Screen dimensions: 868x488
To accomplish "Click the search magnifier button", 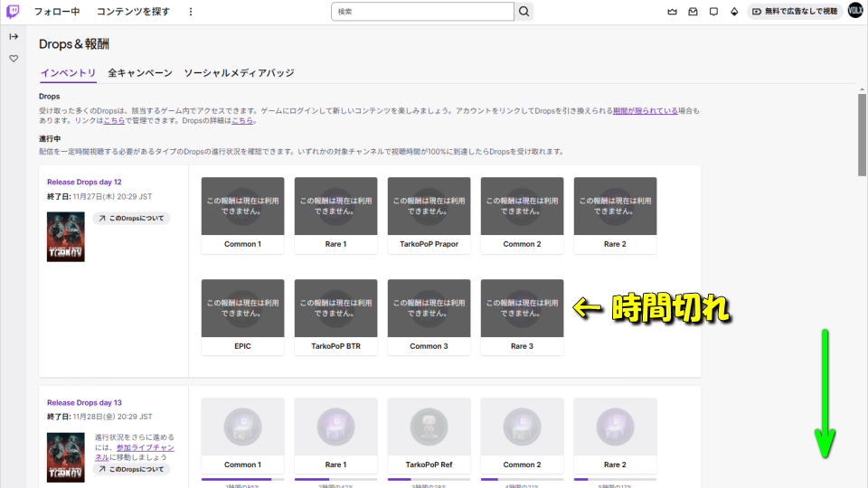I will point(524,12).
